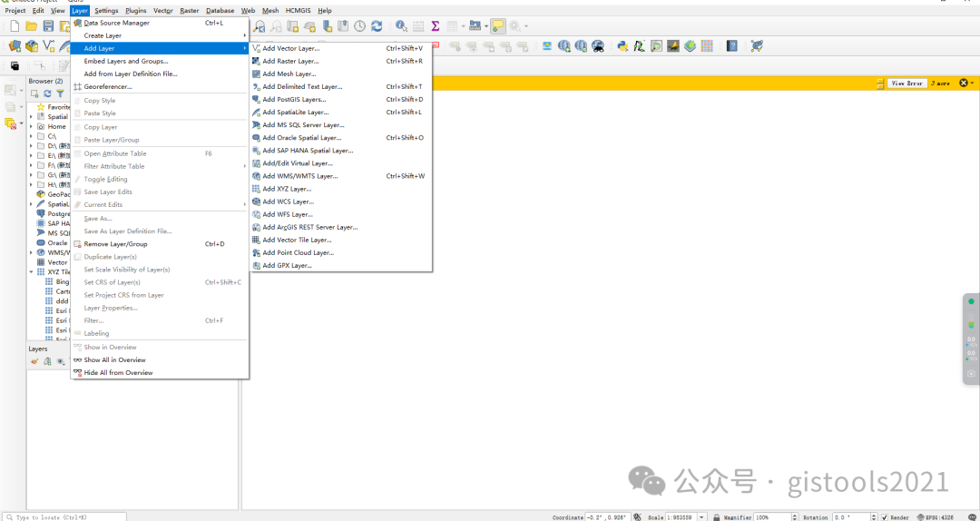The image size is (980, 521).
Task: Open the Plugins menu
Action: click(135, 11)
